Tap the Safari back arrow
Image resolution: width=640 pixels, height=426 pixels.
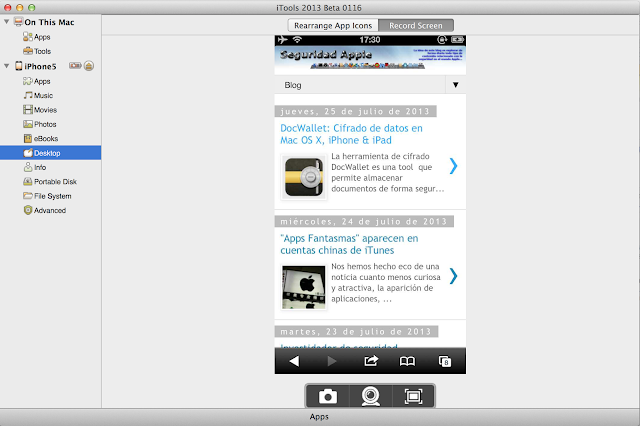[294, 361]
